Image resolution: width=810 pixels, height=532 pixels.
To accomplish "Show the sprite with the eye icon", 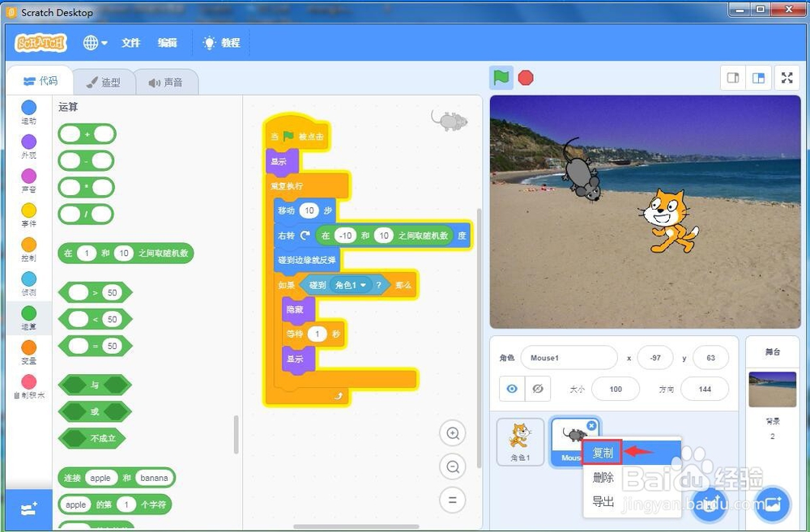I will [512, 389].
